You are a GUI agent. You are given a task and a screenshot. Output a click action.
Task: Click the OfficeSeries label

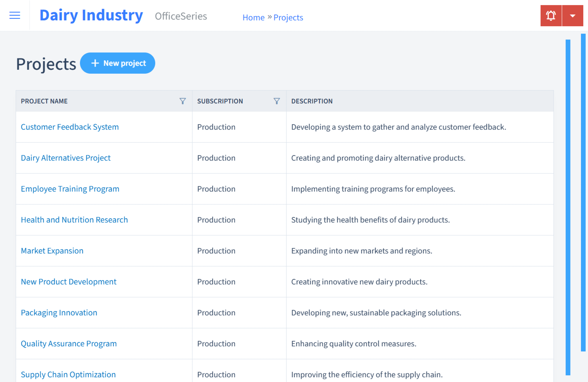point(181,16)
